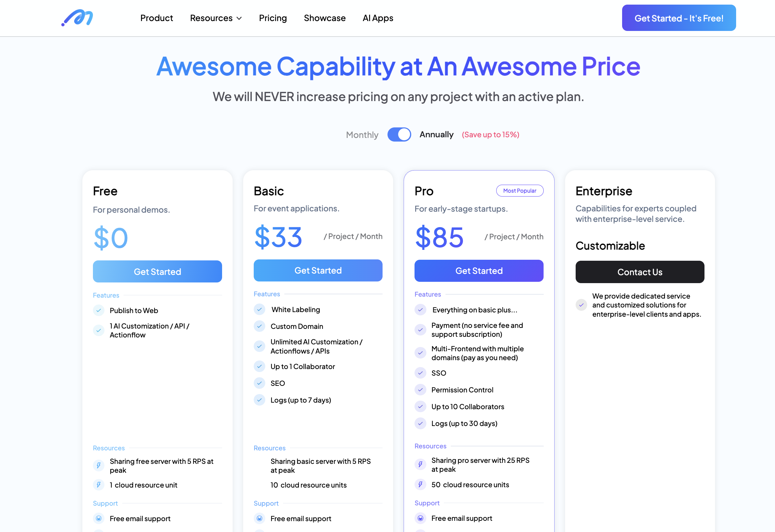Screen dimensions: 775x532
Task: Open the Pricing nav item
Action: (x=273, y=18)
